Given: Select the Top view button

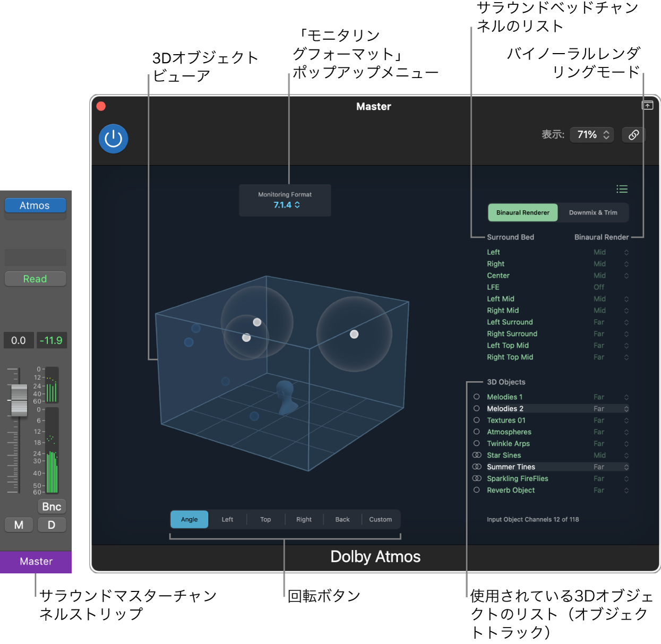Looking at the screenshot, I should coord(265,519).
